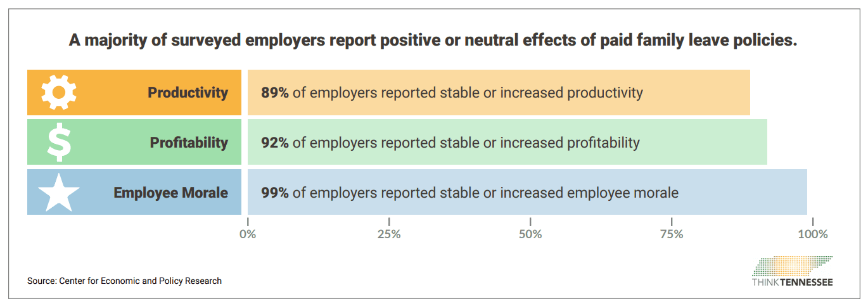Select the Profitability label
Viewport: 868px width, 306px height.
[x=189, y=143]
